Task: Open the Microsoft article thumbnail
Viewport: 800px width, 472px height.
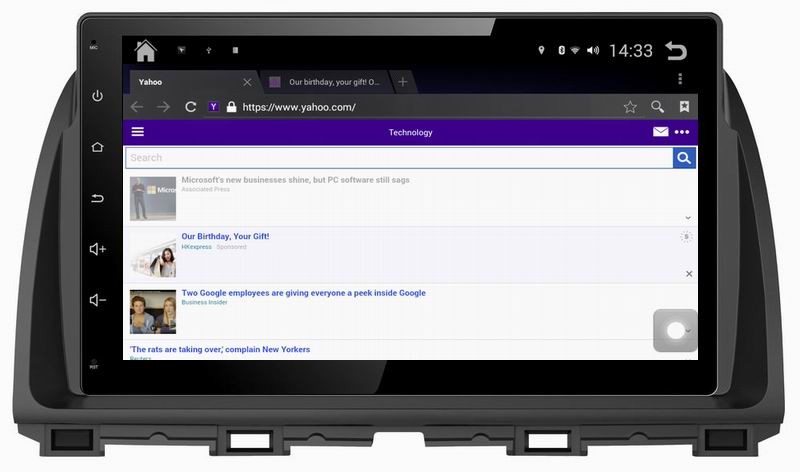Action: click(153, 198)
